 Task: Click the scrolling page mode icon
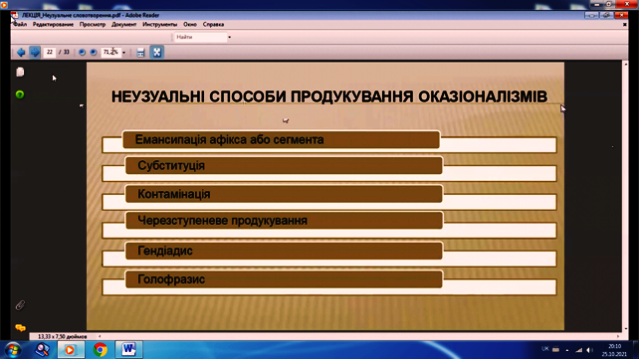pos(141,52)
